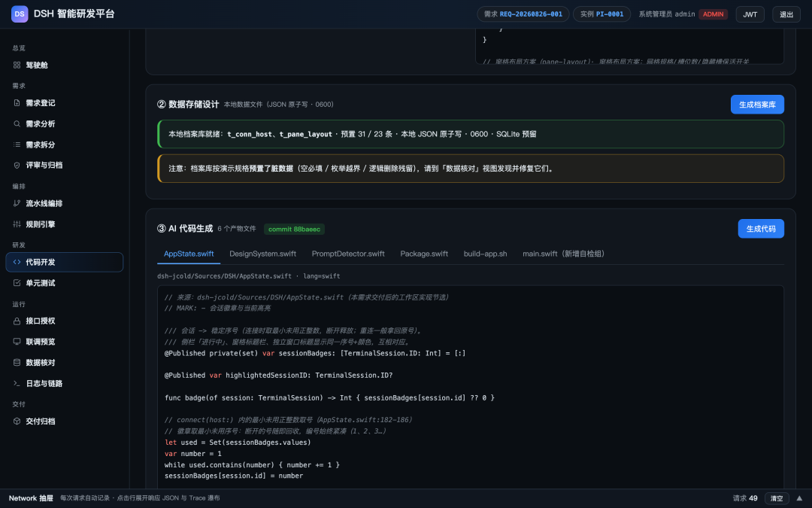This screenshot has height=508, width=812.
Task: Click the 联调预览 monitor icon
Action: pos(17,342)
